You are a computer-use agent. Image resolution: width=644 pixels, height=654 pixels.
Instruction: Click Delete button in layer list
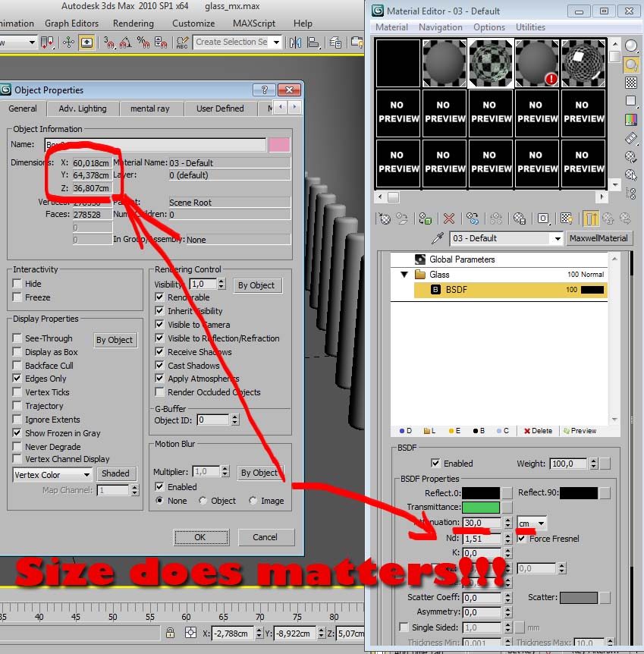pos(538,430)
